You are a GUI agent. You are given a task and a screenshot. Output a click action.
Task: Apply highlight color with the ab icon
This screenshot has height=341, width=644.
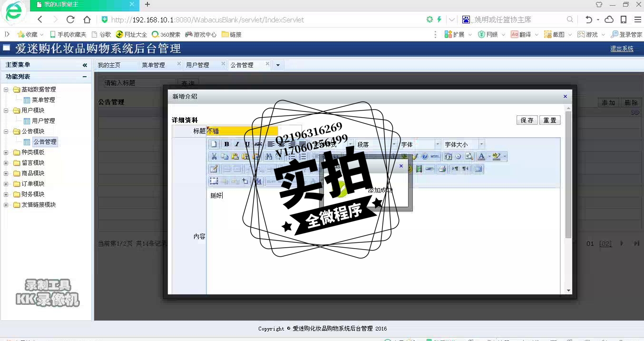tap(497, 156)
